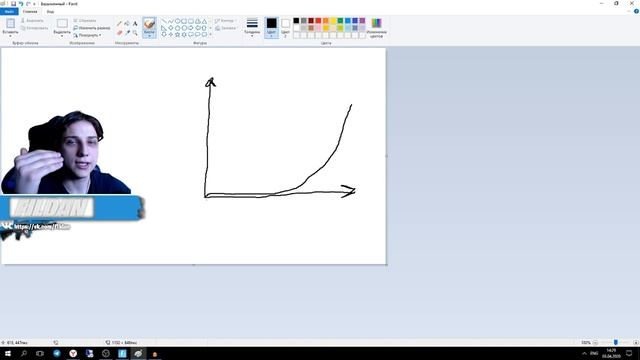Open the quick access toolbar customize arrow

pos(34,4)
